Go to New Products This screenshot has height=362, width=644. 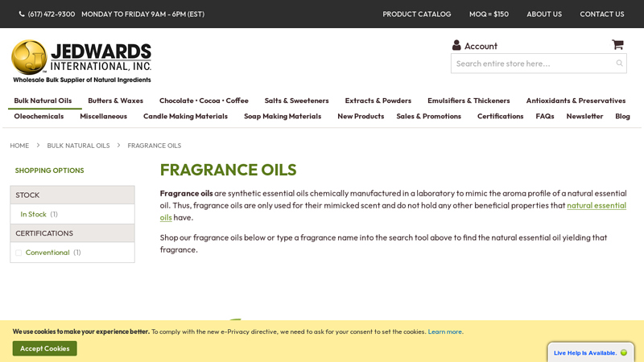[361, 116]
